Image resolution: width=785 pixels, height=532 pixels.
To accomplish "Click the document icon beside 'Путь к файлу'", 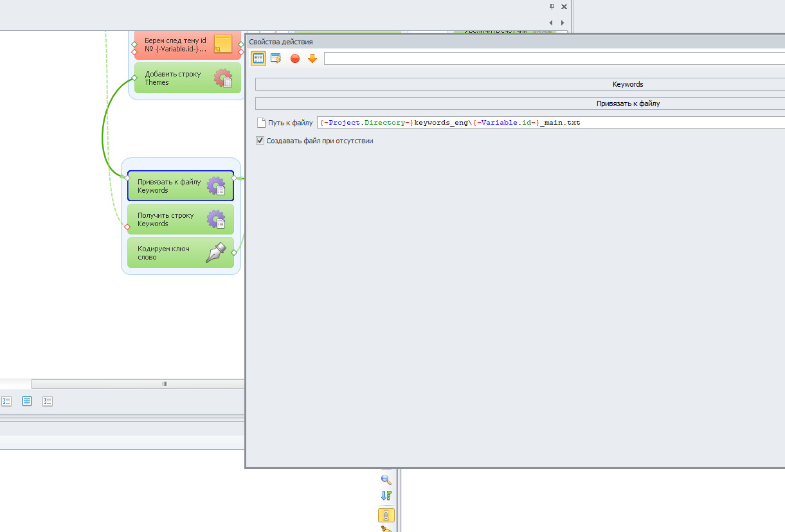I will coord(261,123).
